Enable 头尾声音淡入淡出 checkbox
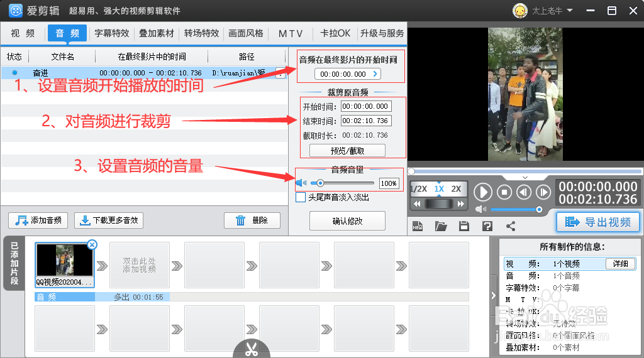The height and width of the screenshot is (358, 644). click(x=301, y=197)
